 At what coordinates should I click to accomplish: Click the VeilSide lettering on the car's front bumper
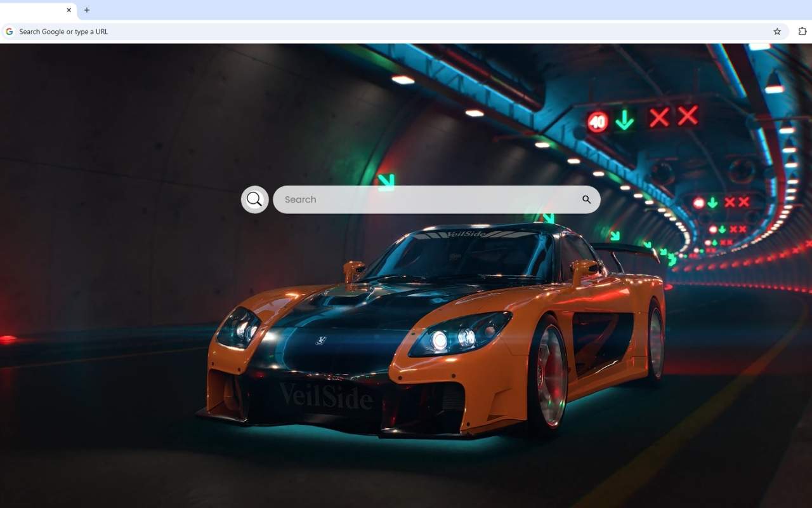coord(325,396)
